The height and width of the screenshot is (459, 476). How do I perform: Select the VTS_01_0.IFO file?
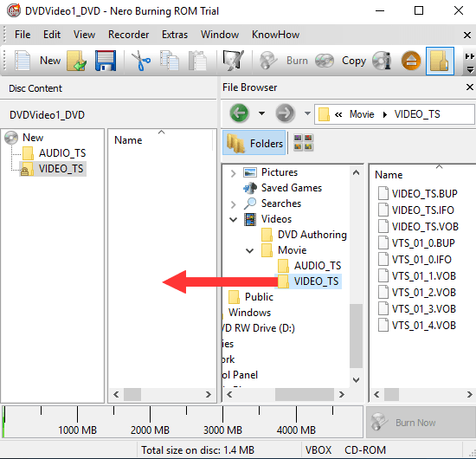(421, 260)
